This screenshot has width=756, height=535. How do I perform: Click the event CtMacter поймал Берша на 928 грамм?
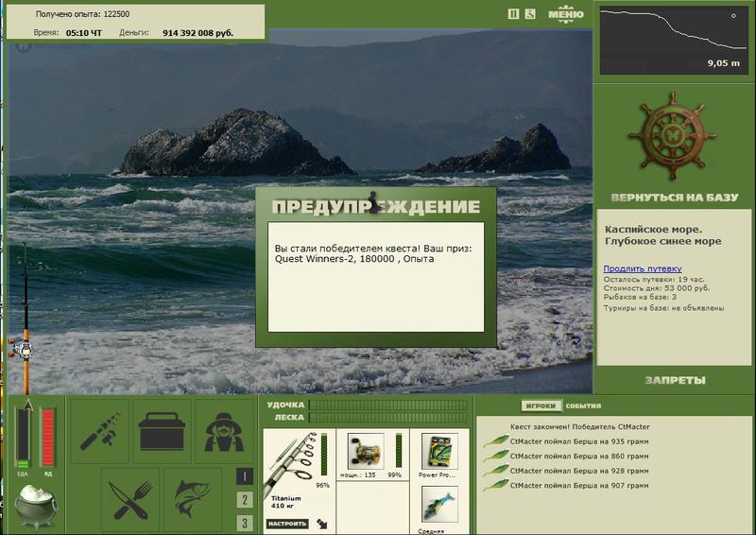click(579, 471)
